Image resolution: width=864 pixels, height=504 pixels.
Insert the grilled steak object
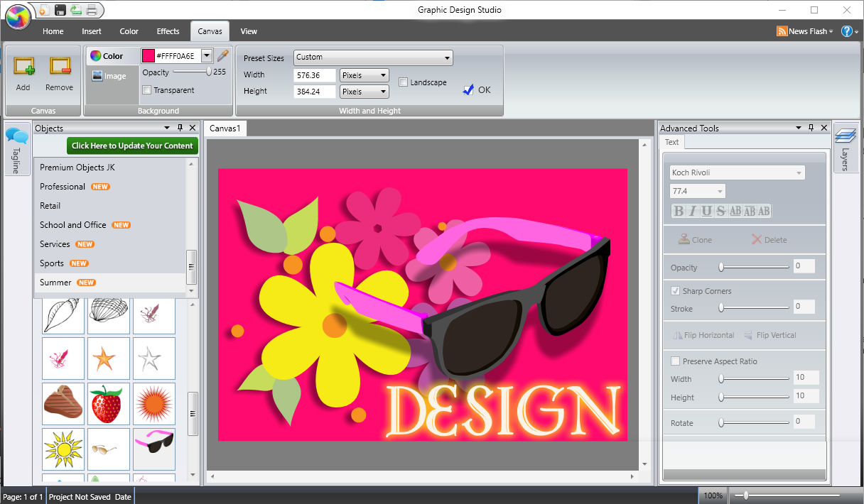63,403
